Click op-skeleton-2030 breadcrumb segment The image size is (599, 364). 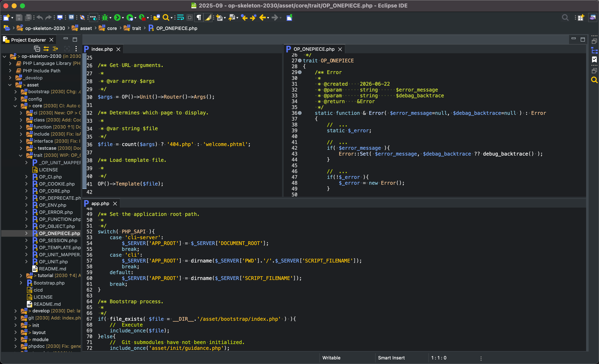[45, 28]
